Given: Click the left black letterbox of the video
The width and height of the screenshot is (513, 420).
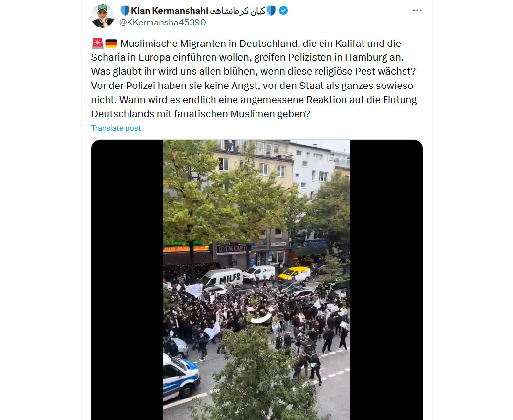Looking at the screenshot, I should 127,280.
